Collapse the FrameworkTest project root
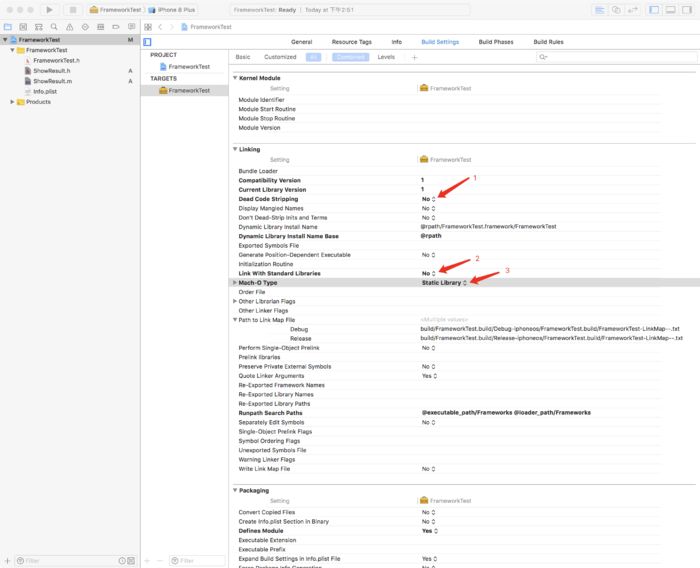Image resolution: width=700 pixels, height=568 pixels. pos(5,40)
